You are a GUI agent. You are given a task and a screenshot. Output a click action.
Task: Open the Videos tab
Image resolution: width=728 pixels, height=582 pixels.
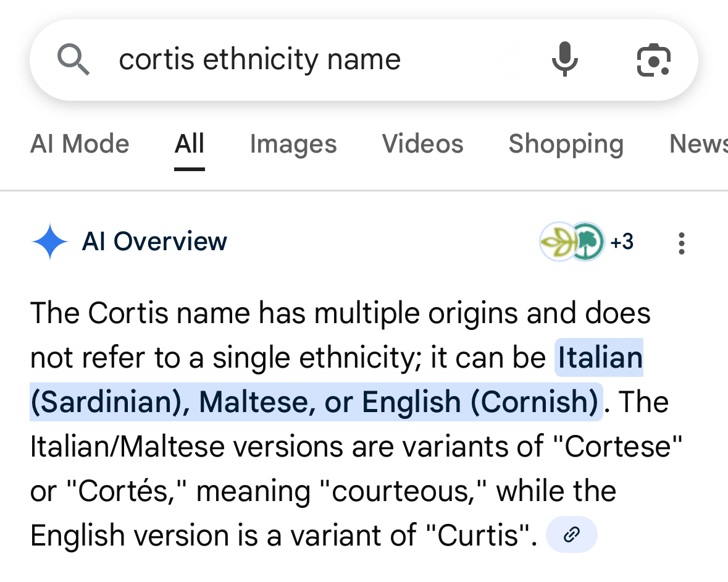point(422,144)
